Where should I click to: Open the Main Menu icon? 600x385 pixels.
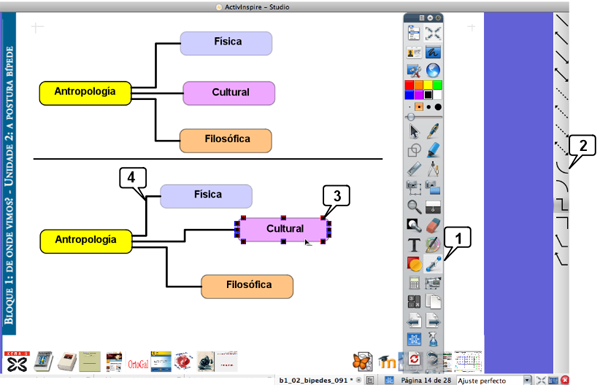[x=414, y=33]
